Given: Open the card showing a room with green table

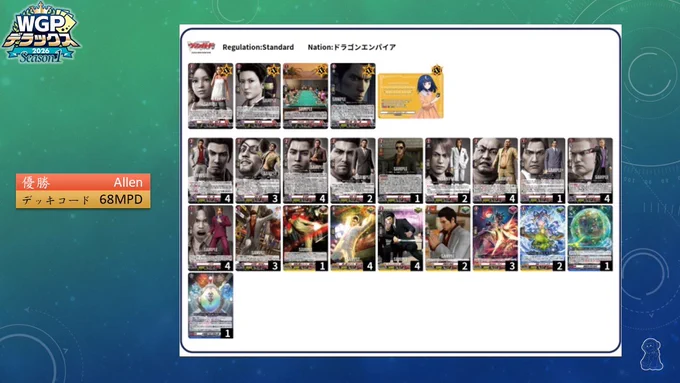Looking at the screenshot, I should coord(306,96).
